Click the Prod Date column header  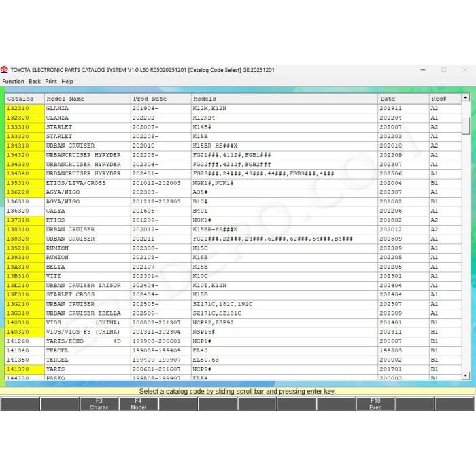pos(161,99)
